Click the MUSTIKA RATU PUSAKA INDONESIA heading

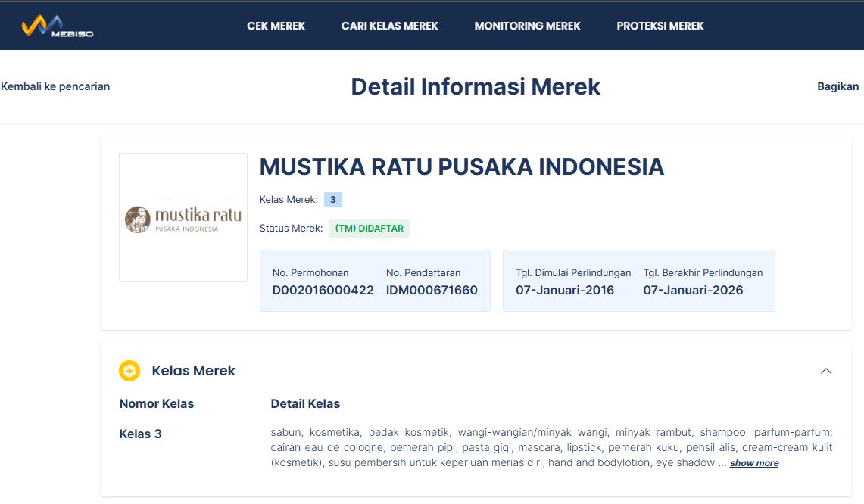[462, 167]
